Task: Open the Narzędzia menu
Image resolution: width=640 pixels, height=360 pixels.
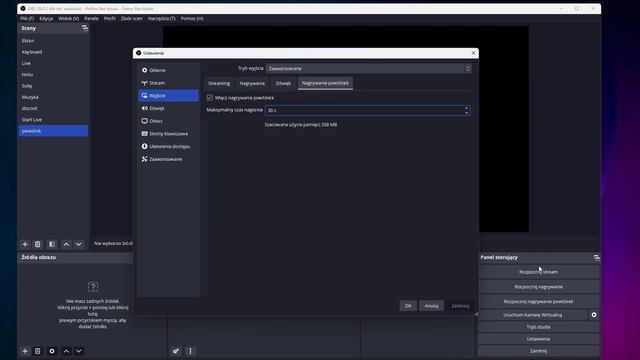Action: [x=162, y=18]
